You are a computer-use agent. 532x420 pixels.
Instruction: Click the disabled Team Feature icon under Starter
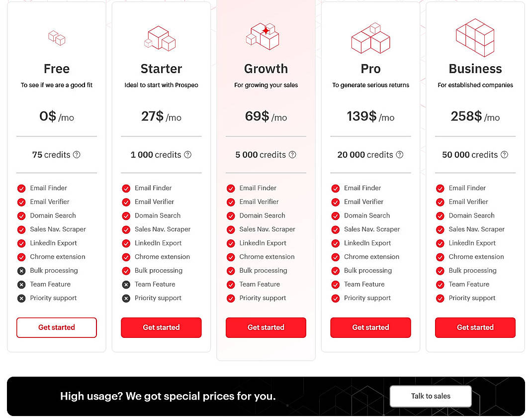(x=126, y=284)
